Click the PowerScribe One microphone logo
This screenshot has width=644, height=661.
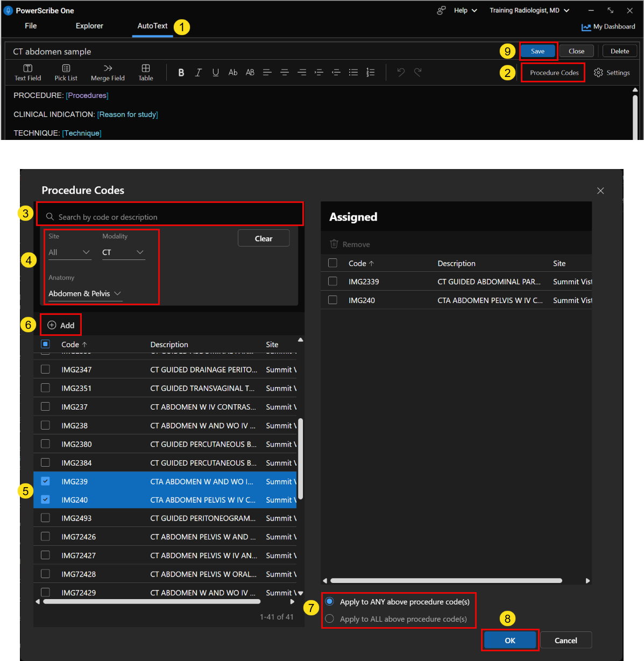coord(8,10)
